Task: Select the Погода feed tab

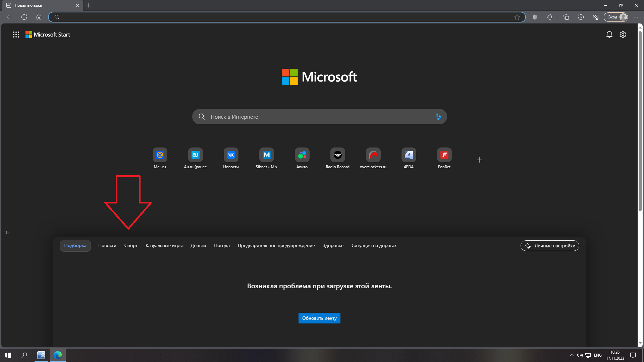Action: coord(222,246)
